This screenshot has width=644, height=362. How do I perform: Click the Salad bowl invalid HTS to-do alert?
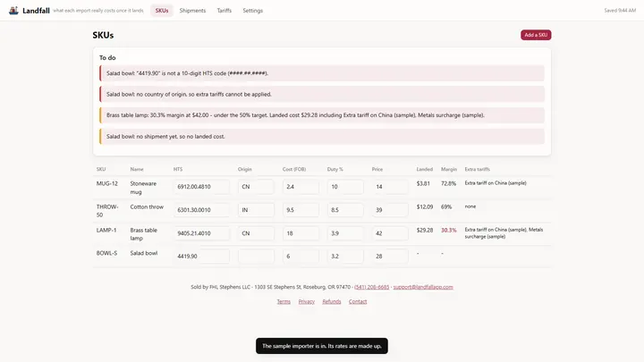[x=322, y=73]
